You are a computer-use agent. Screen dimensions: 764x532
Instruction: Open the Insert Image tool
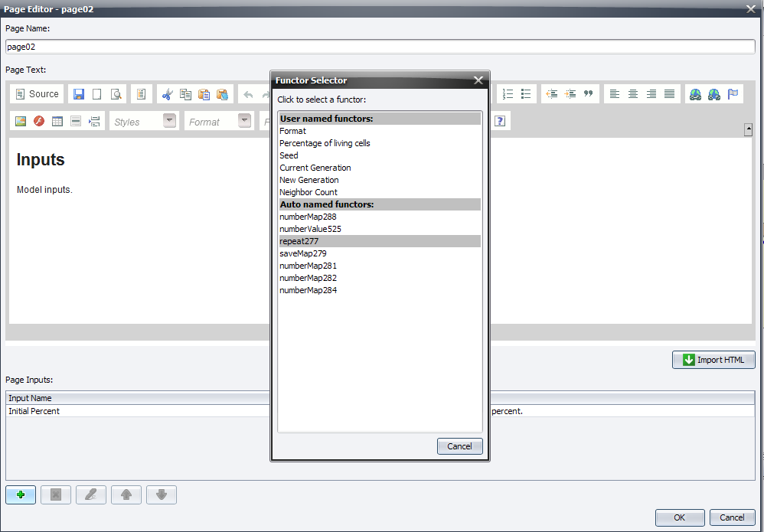click(x=20, y=121)
